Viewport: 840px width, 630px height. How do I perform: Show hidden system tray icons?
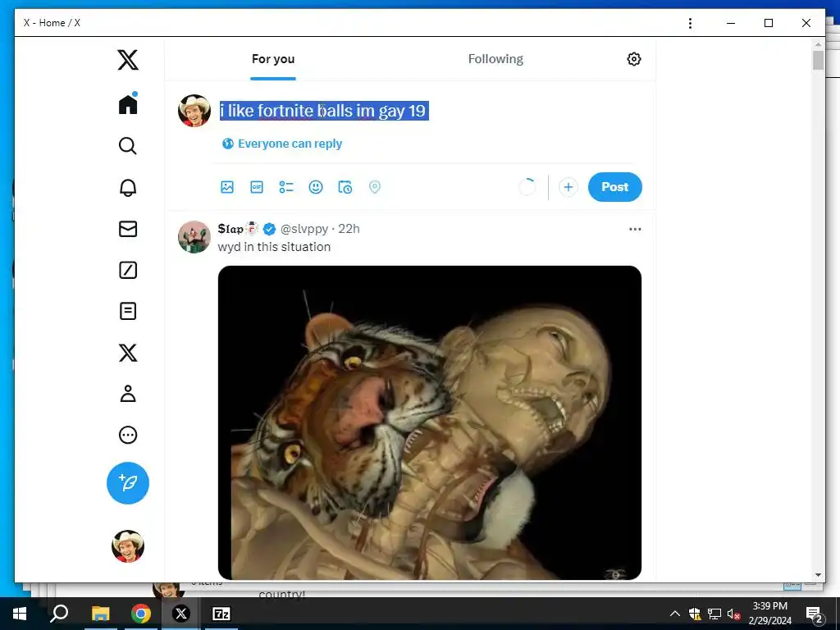point(675,614)
